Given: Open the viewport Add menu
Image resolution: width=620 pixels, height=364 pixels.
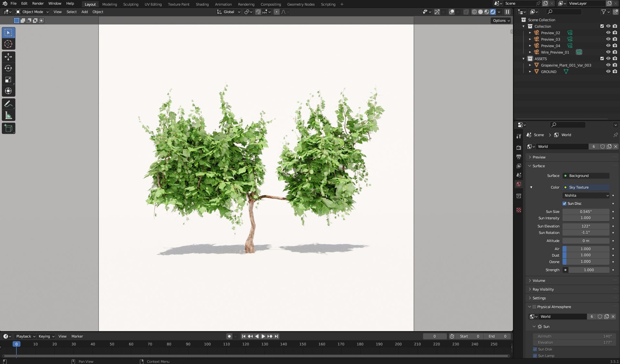Looking at the screenshot, I should [84, 12].
